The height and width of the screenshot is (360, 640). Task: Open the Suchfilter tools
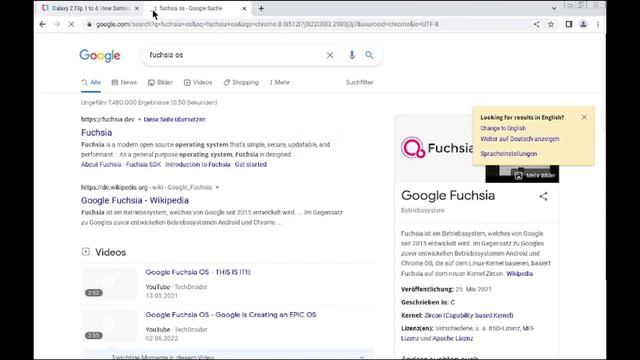click(360, 82)
